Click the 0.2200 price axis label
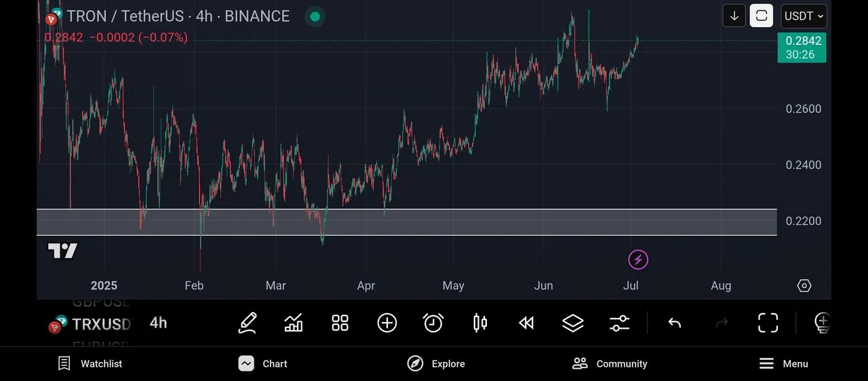 (804, 221)
